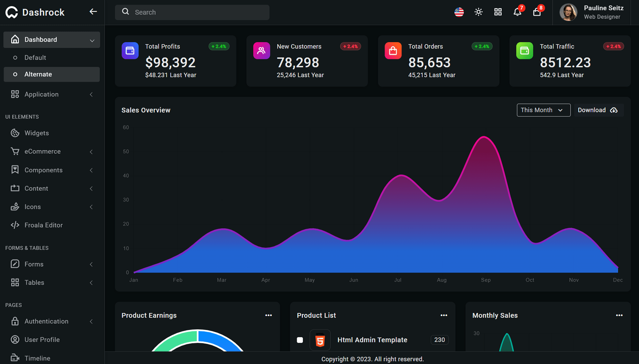Open the This Month dropdown

pyautogui.click(x=543, y=110)
